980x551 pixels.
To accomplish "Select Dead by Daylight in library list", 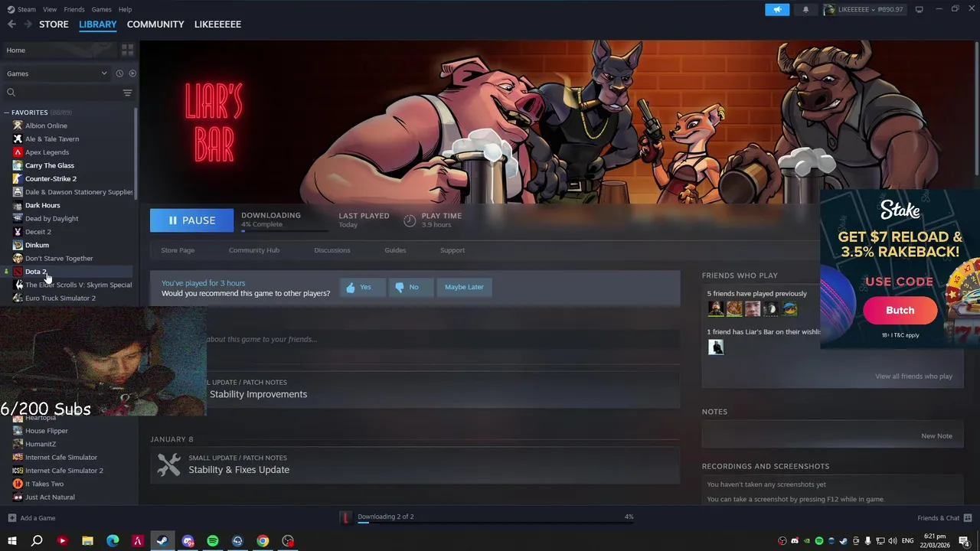I will pyautogui.click(x=51, y=219).
